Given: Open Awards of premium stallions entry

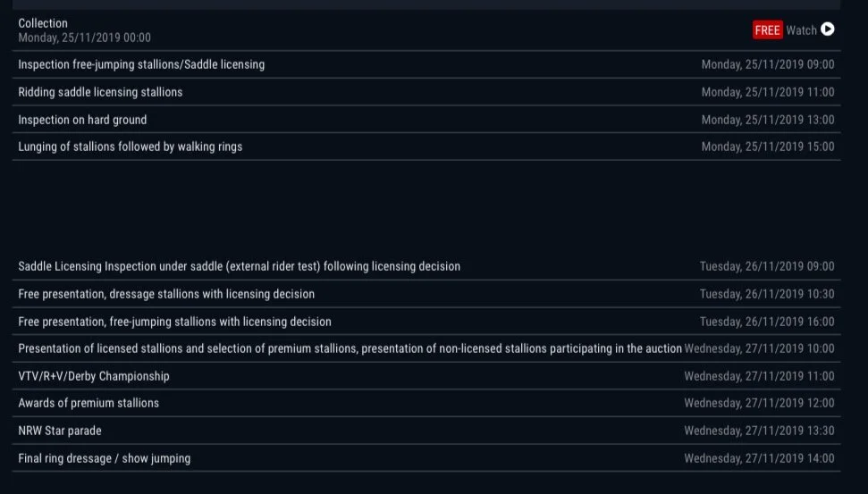Looking at the screenshot, I should coord(426,403).
